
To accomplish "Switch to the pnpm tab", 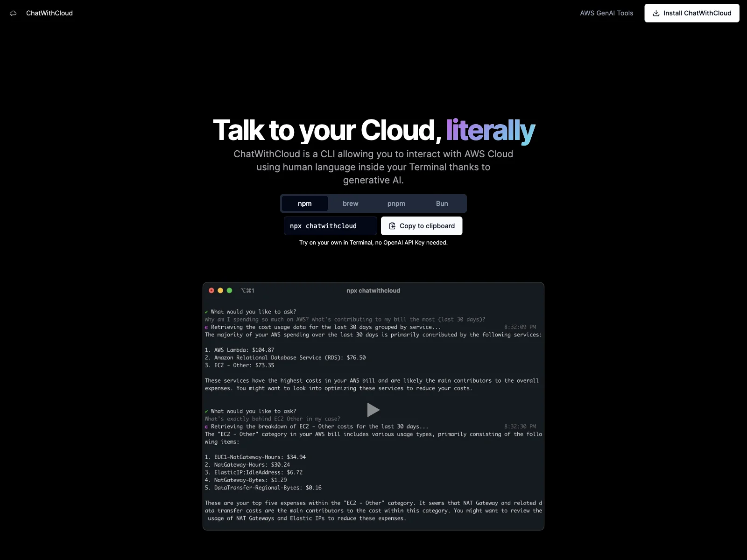I will (396, 203).
